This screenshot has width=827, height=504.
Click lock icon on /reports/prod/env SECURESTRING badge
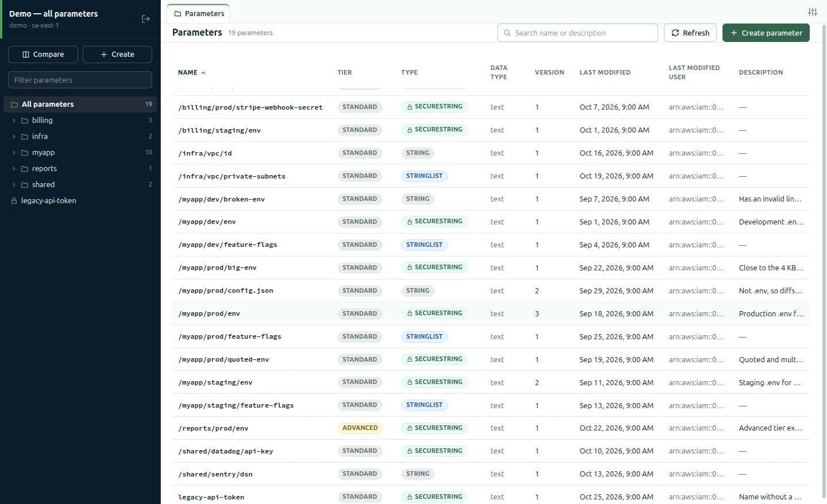[410, 428]
